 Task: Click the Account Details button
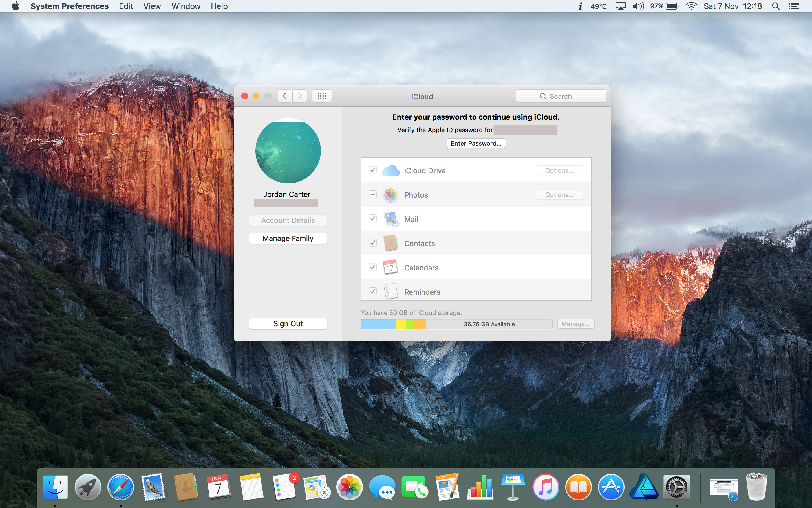(x=288, y=220)
